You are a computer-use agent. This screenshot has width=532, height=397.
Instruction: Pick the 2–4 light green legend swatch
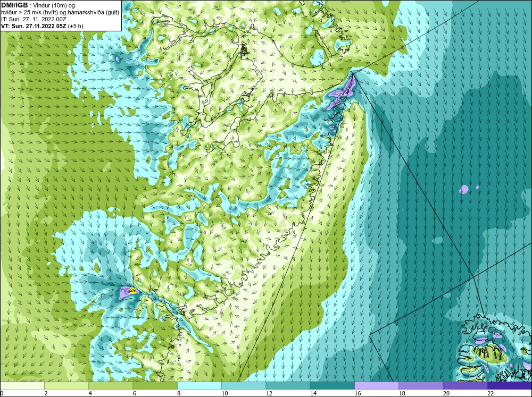(x=66, y=386)
